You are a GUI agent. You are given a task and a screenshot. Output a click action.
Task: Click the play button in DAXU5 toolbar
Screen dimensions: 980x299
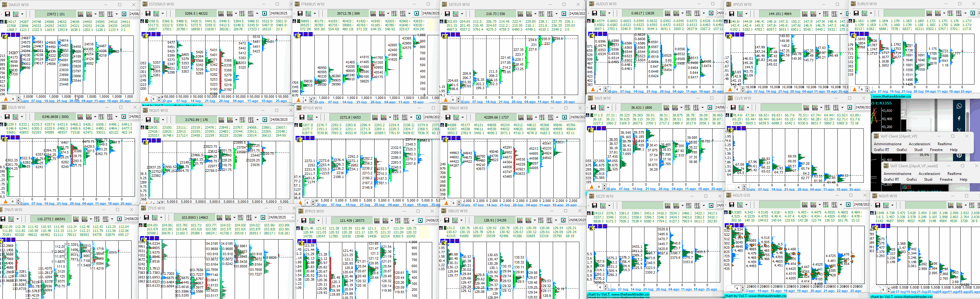(x=124, y=14)
